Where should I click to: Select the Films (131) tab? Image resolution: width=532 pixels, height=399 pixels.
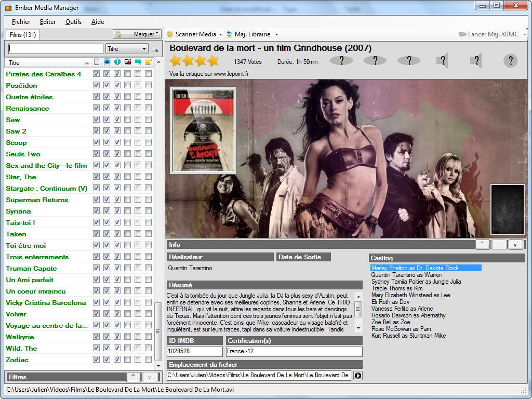23,35
